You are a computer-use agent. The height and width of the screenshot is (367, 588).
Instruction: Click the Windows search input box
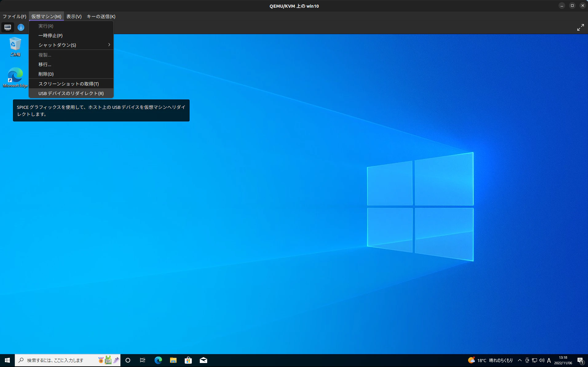(x=68, y=360)
